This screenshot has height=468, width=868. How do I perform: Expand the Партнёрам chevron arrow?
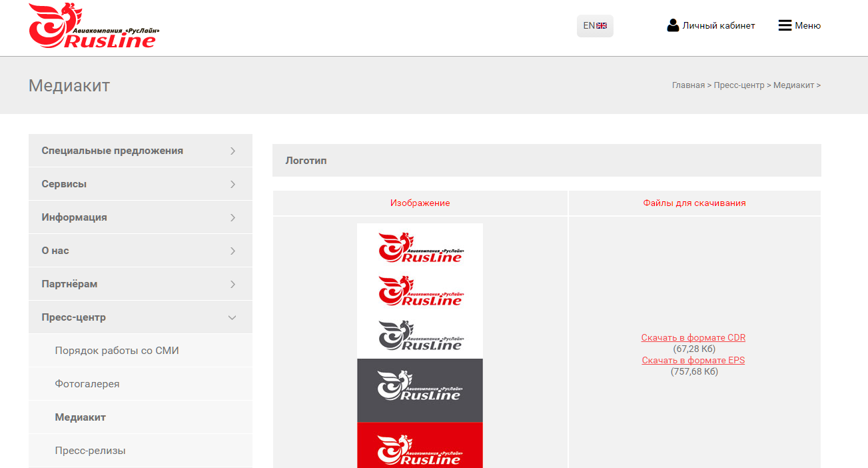(232, 284)
